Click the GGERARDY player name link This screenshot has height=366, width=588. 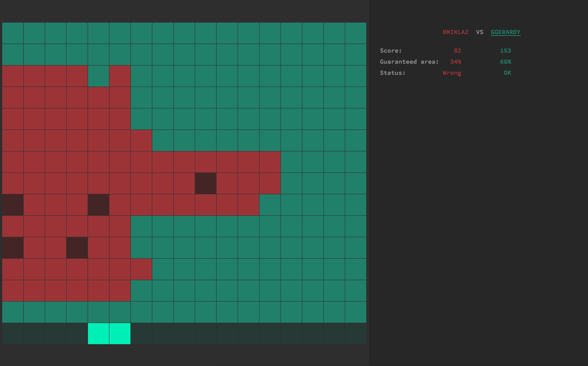click(505, 32)
